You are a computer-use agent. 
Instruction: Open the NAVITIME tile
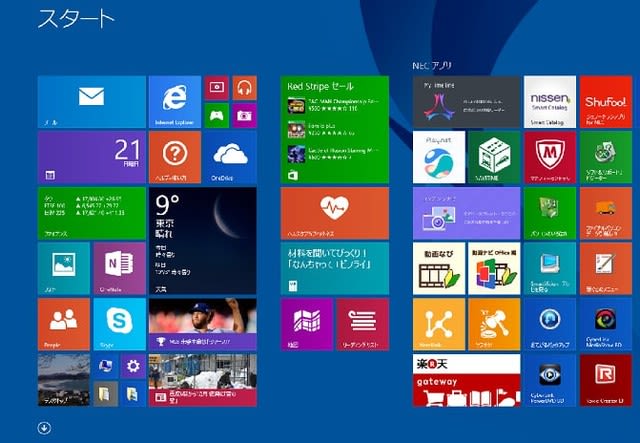(x=494, y=157)
